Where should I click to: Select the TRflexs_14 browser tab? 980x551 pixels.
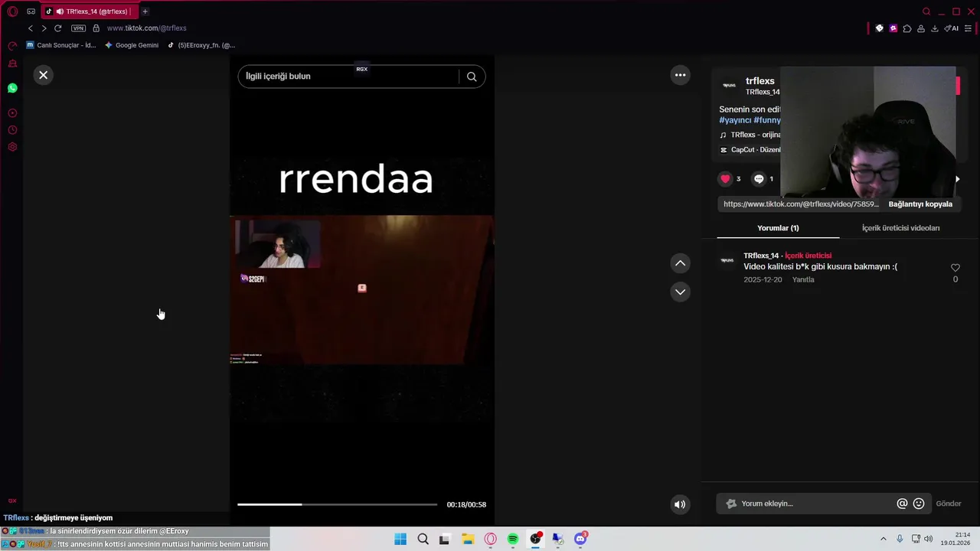click(88, 11)
